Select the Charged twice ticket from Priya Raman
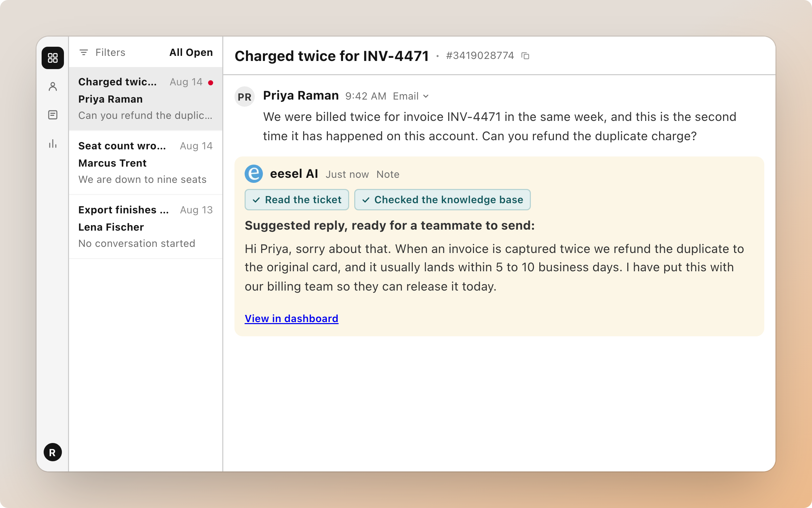Viewport: 812px width, 508px height. coord(145,99)
